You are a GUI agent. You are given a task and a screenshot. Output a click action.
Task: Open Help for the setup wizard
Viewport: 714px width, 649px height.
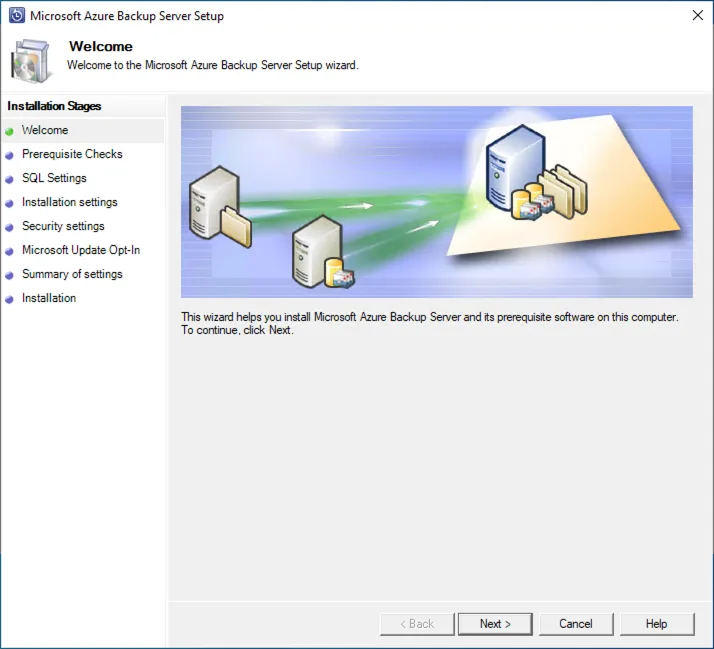(656, 624)
